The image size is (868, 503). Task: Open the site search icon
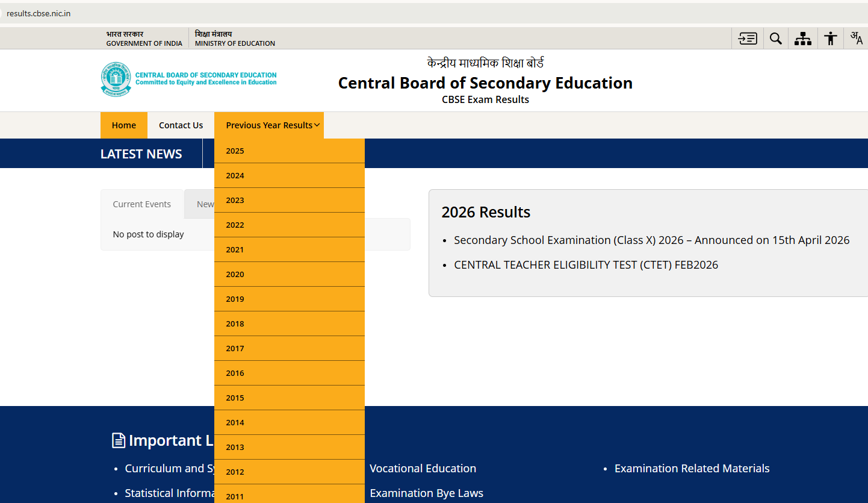(775, 38)
